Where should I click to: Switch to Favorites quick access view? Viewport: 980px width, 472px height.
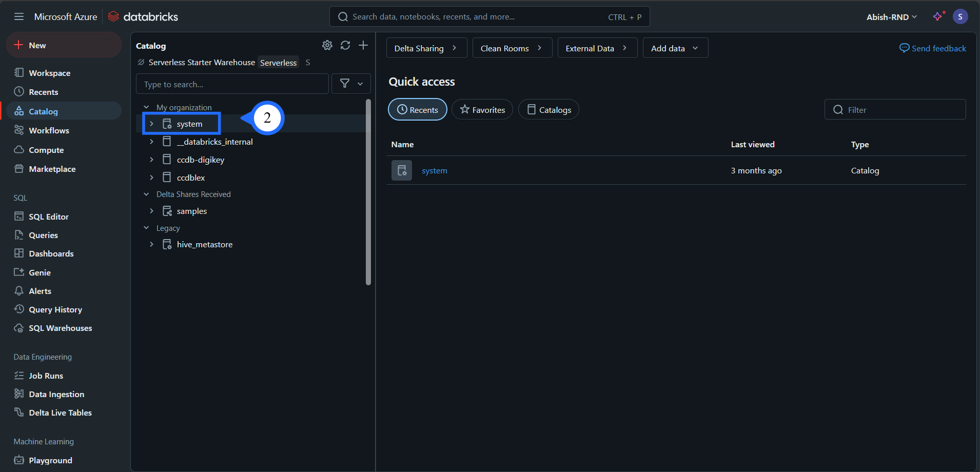pos(482,110)
